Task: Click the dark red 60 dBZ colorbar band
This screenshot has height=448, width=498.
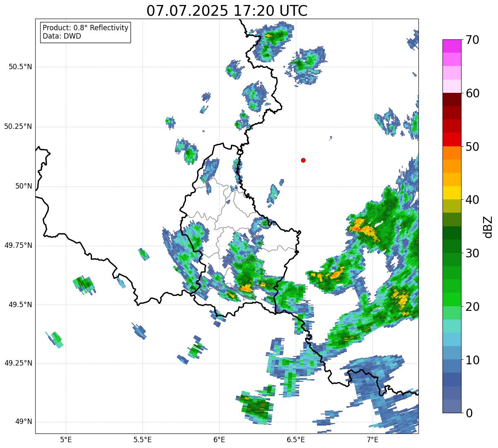Action: tap(452, 99)
